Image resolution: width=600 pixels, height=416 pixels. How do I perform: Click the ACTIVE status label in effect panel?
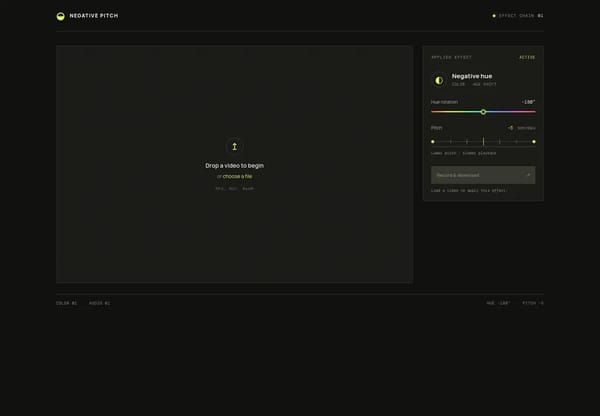527,57
